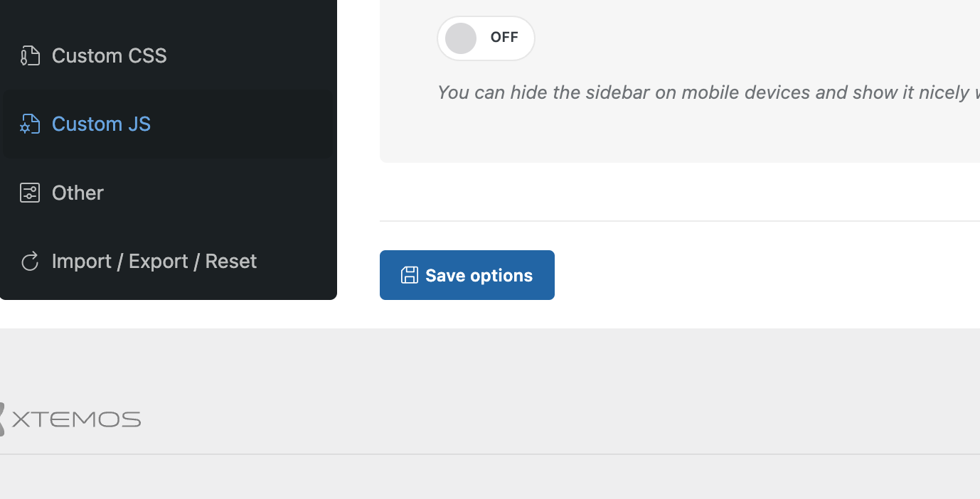Click the Custom CSS file icon
The height and width of the screenshot is (499, 980).
pyautogui.click(x=30, y=55)
